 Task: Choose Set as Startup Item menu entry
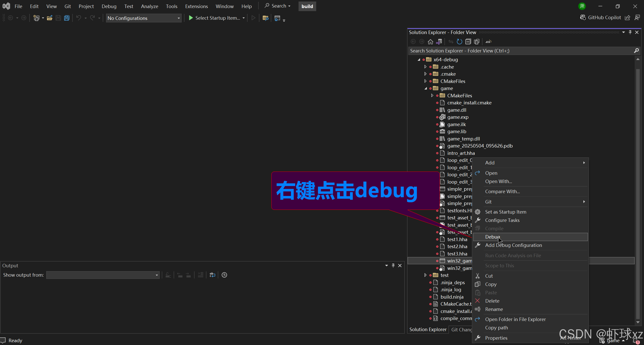[505, 212]
